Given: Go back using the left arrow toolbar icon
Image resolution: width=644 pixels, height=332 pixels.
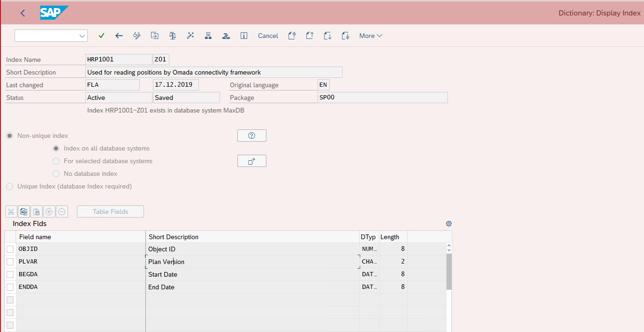Looking at the screenshot, I should [119, 36].
